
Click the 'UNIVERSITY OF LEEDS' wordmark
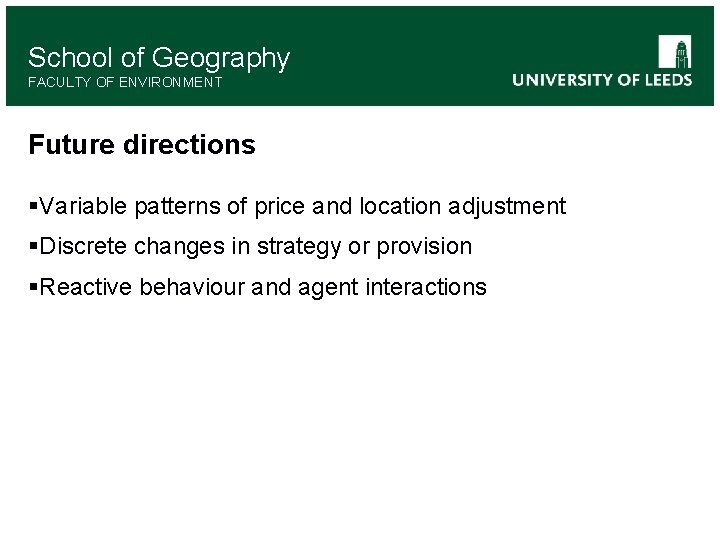(x=602, y=80)
